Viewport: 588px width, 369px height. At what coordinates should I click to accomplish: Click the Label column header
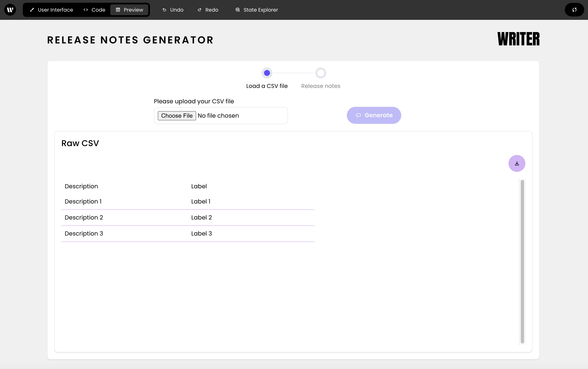click(x=199, y=186)
